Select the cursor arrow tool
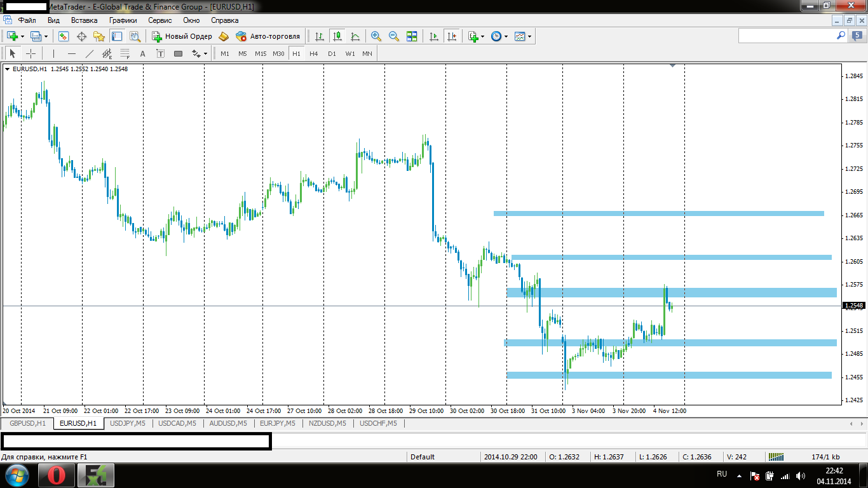This screenshot has height=488, width=868. [x=12, y=53]
